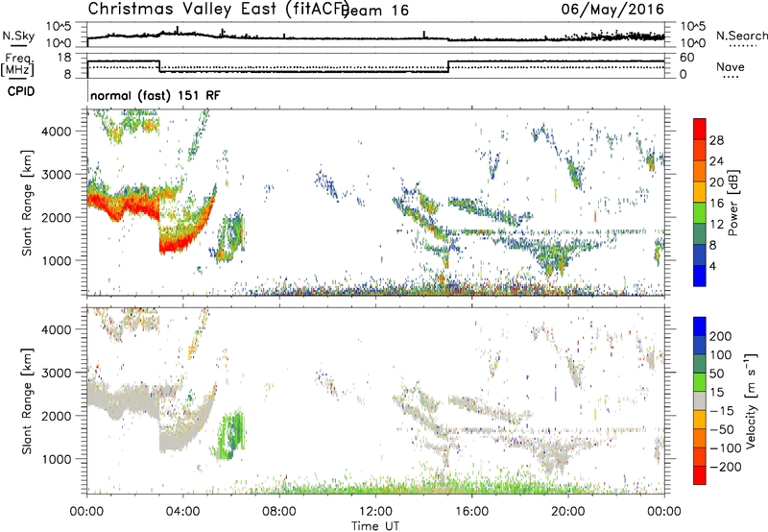The height and width of the screenshot is (532, 768).
Task: Click the plot title 'Christmas Valley East (fitACF)'
Action: pos(219,9)
